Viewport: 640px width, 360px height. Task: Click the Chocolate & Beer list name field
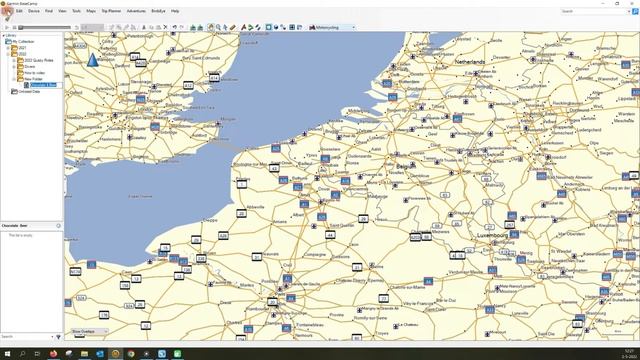click(46, 85)
